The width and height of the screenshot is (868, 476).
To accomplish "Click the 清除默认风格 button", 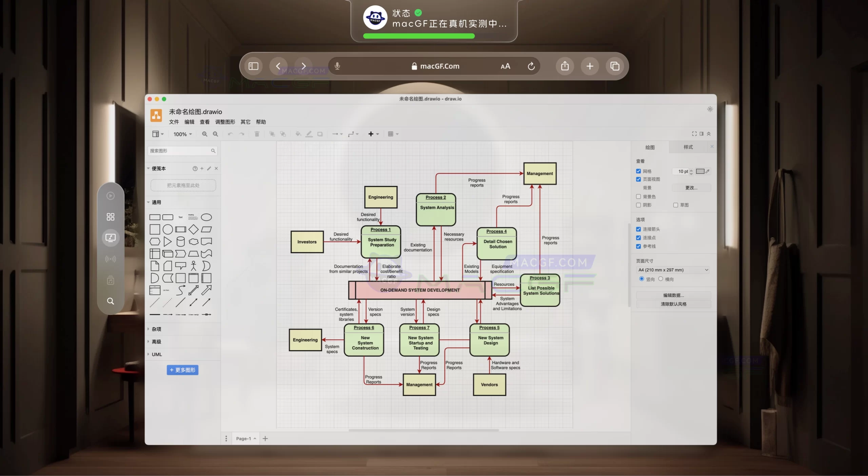I will (673, 304).
